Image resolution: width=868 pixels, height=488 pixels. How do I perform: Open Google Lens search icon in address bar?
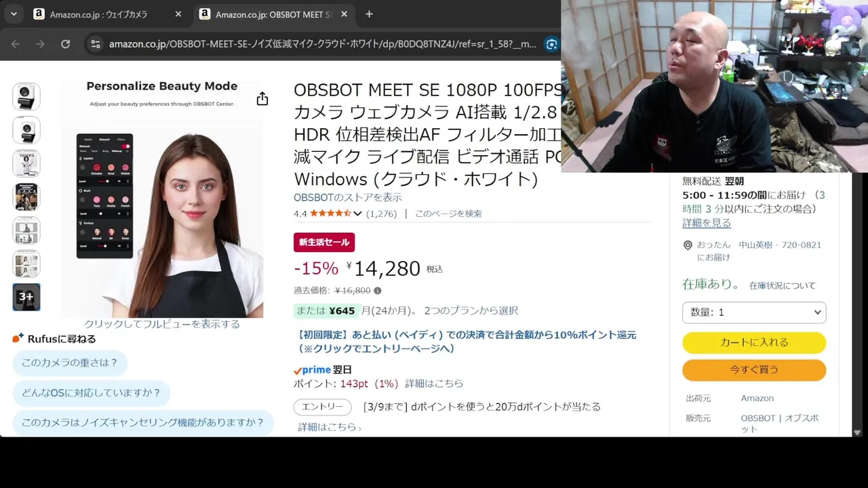coord(552,44)
